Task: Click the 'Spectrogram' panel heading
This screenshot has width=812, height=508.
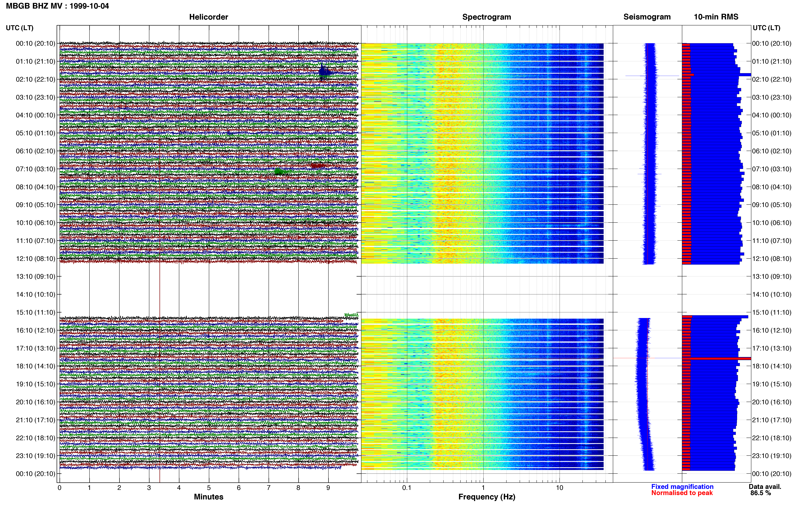Action: 487,17
